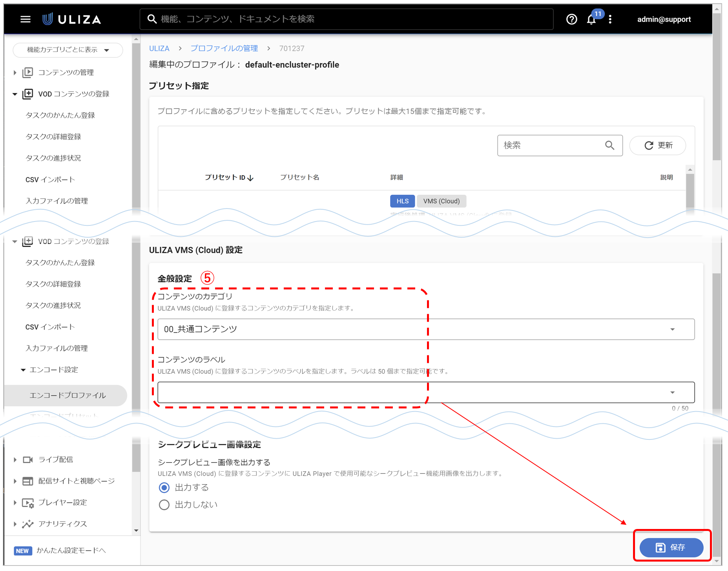
Task: Click the 詳細 column header
Action: pos(396,178)
